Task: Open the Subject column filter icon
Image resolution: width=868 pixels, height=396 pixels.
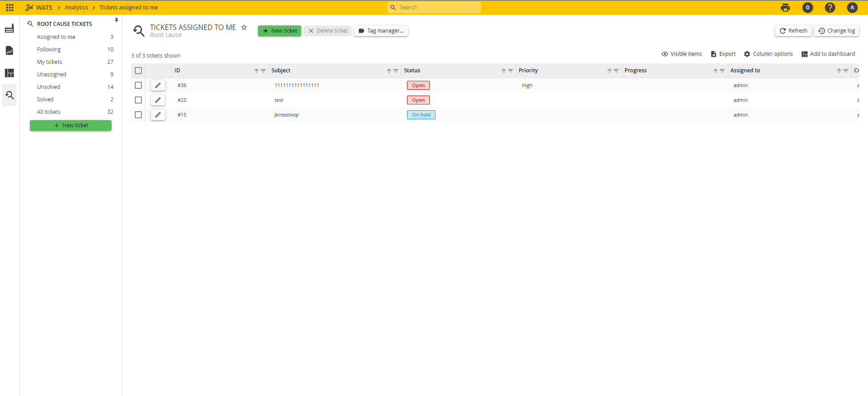Action: 396,71
